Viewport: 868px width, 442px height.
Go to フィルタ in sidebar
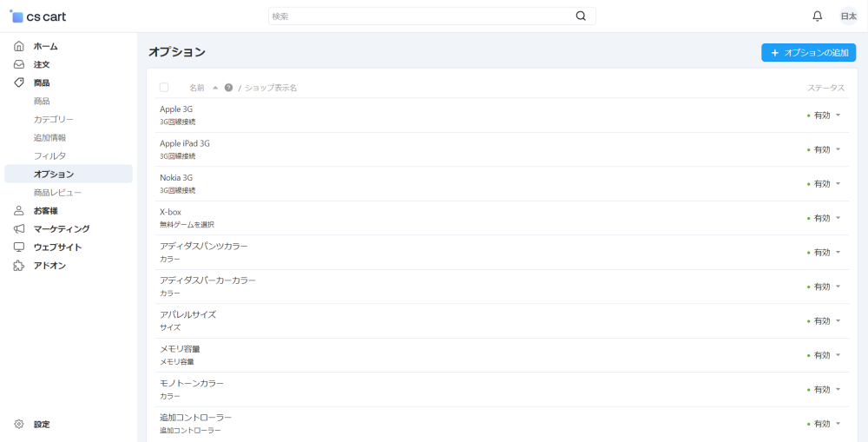[x=49, y=155]
